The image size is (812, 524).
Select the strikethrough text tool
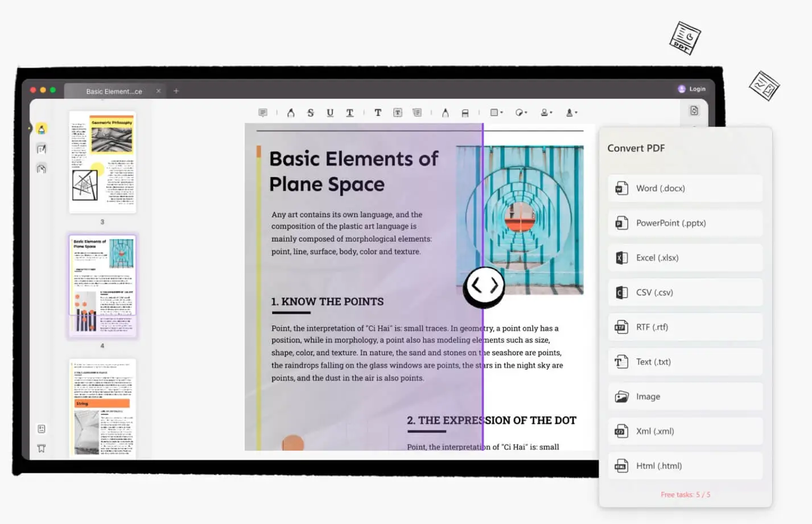pos(310,113)
